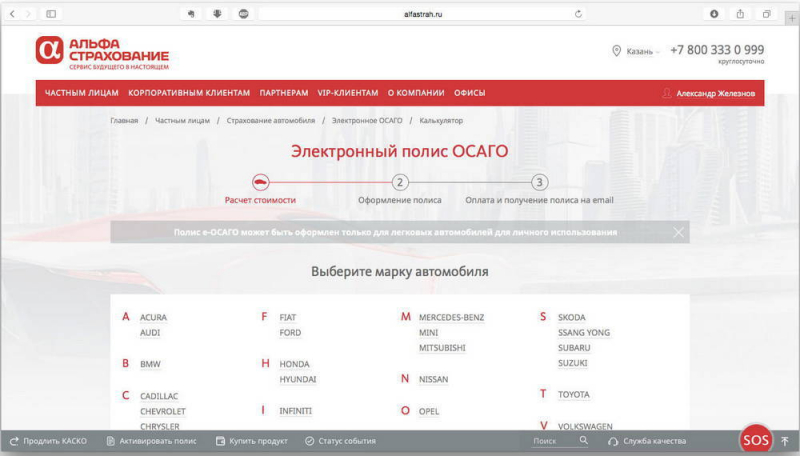Click the magnifier icon in search box
Image resolution: width=800 pixels, height=456 pixels.
point(583,441)
